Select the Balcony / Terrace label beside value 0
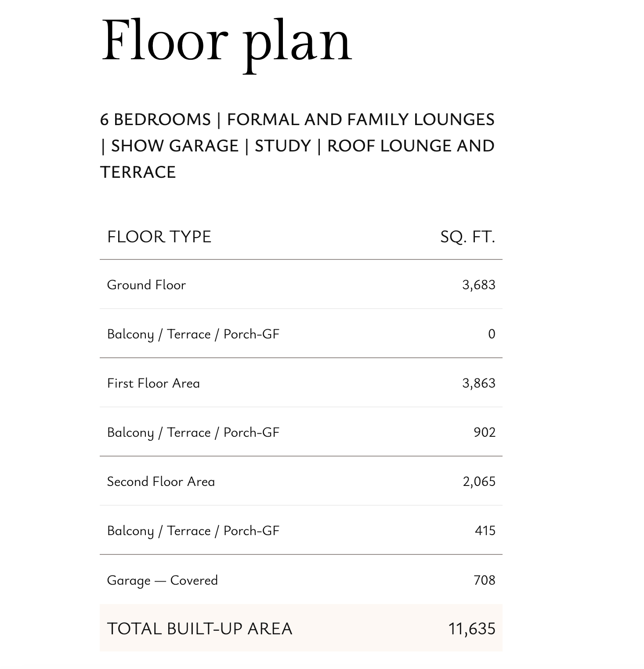Image resolution: width=644 pixels, height=669 pixels. pyautogui.click(x=193, y=334)
